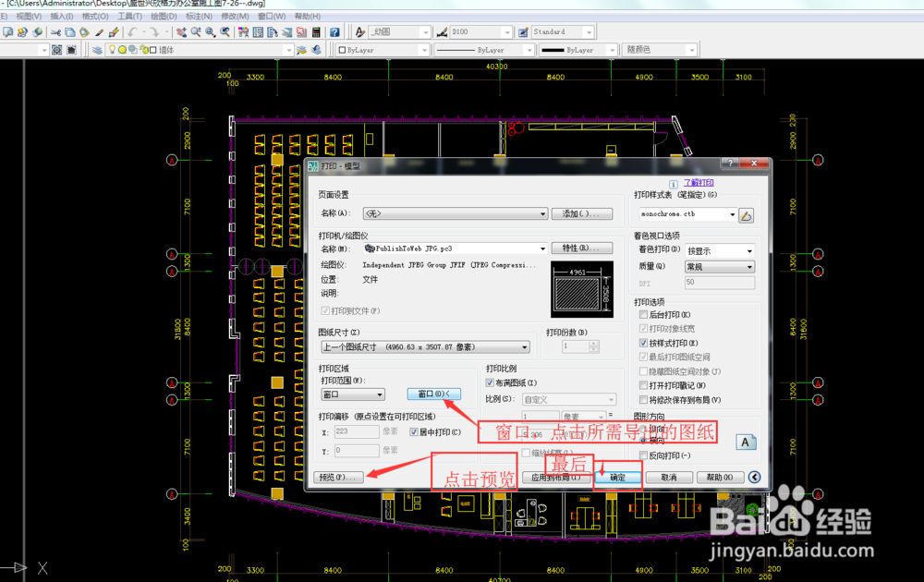The image size is (924, 582).
Task: Open the Text Style icon
Action: 360,31
